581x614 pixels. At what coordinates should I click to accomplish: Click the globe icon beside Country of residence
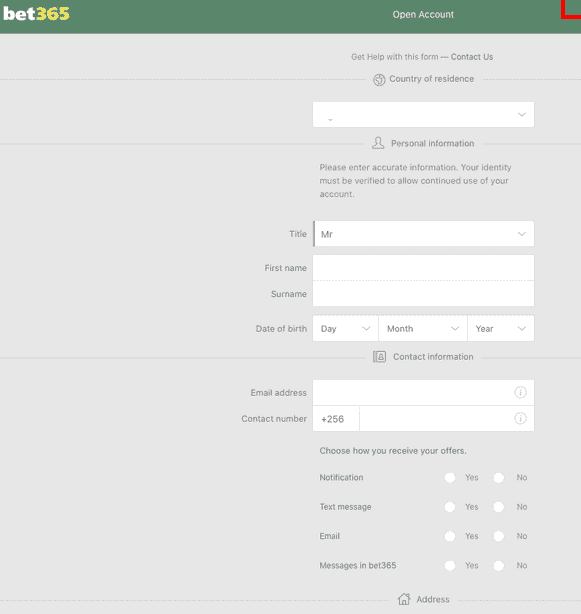[x=379, y=79]
